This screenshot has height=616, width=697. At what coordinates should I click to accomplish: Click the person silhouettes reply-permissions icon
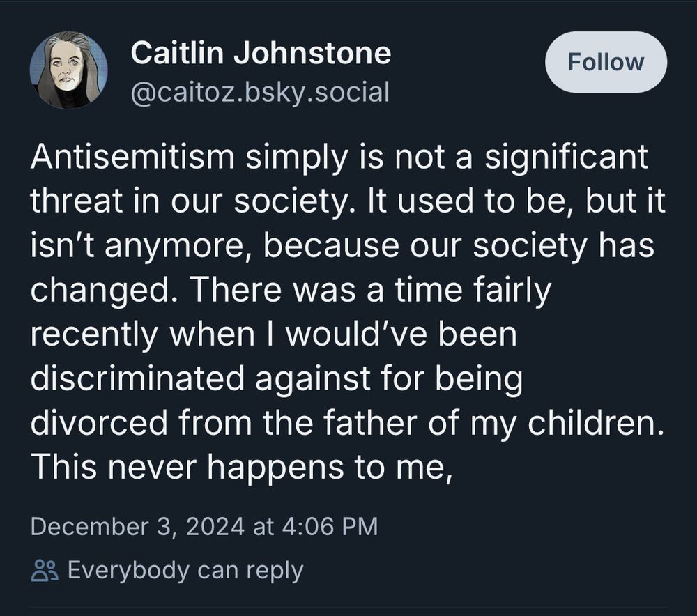click(x=47, y=571)
